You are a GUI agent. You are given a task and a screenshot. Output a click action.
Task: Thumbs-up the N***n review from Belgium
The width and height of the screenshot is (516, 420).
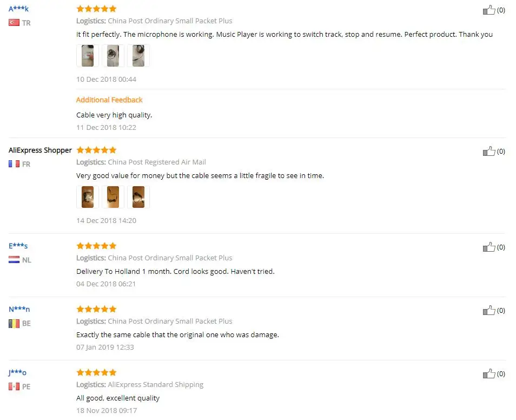tap(489, 310)
